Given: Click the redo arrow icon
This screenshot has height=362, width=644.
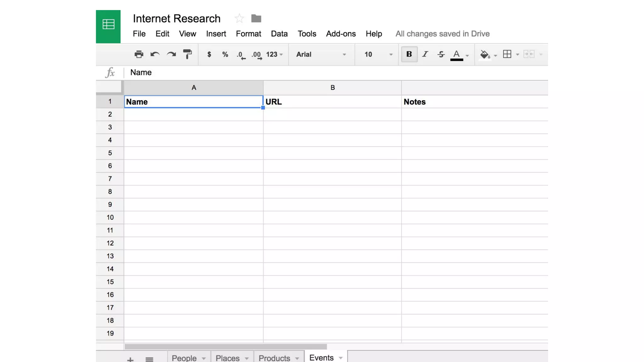Looking at the screenshot, I should pyautogui.click(x=171, y=54).
